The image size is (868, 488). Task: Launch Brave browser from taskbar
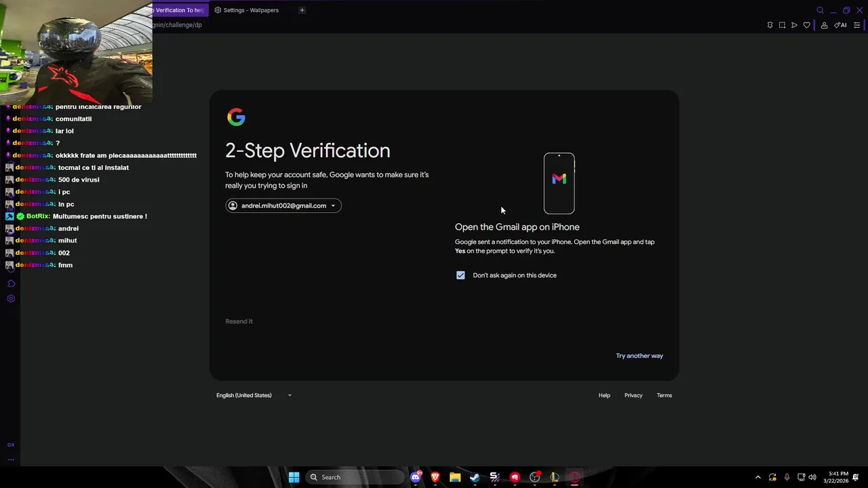(435, 477)
